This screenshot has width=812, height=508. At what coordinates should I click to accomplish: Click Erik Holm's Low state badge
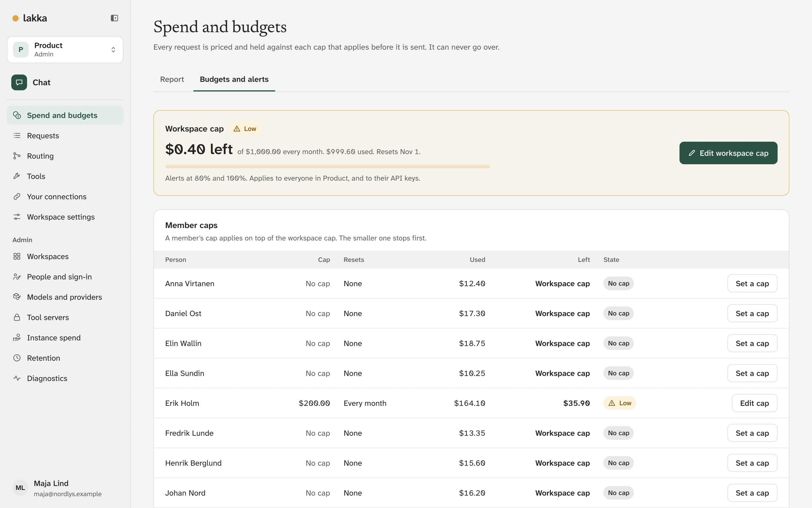tap(619, 403)
